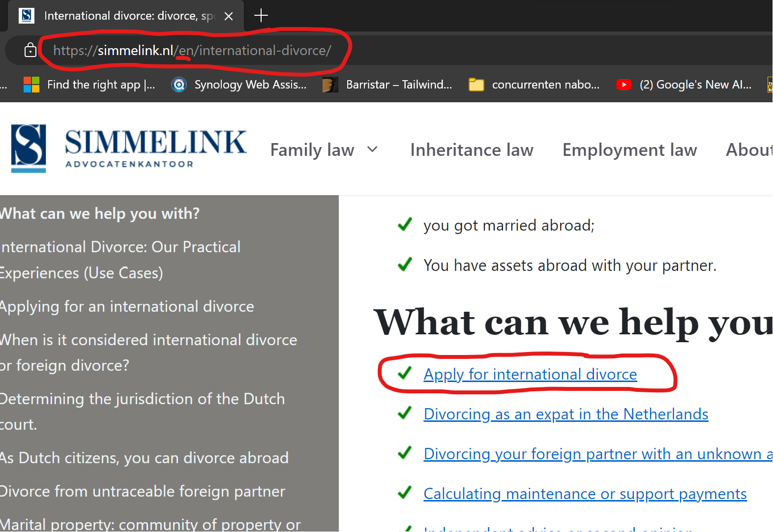This screenshot has width=773, height=532.
Task: Close the International divorce browser tab
Action: pos(229,16)
